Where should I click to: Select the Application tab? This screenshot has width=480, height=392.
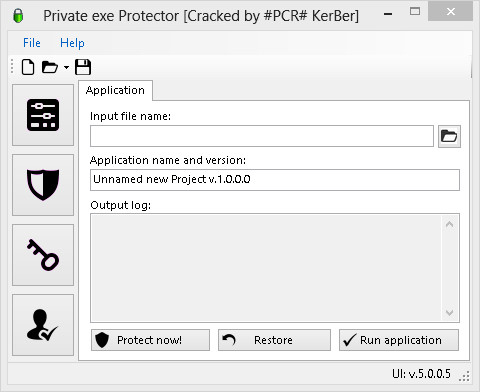point(115,90)
